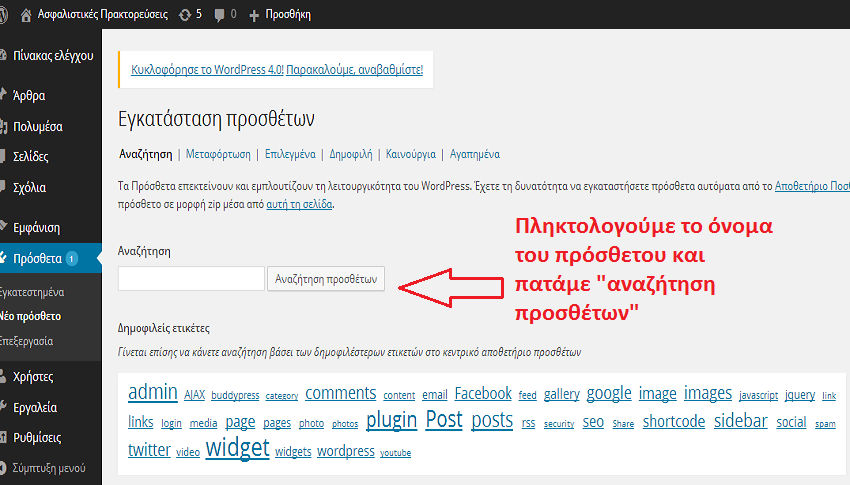850x485 pixels.
Task: Click the widget tag
Action: click(237, 448)
